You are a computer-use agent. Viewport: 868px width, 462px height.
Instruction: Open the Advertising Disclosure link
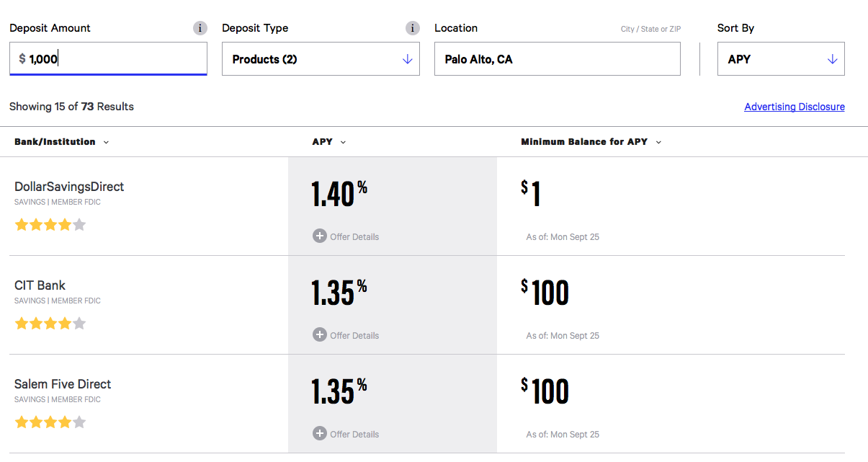795,107
